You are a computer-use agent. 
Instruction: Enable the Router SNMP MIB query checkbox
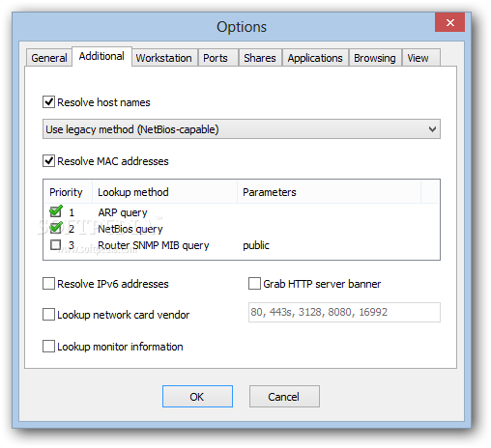click(55, 245)
